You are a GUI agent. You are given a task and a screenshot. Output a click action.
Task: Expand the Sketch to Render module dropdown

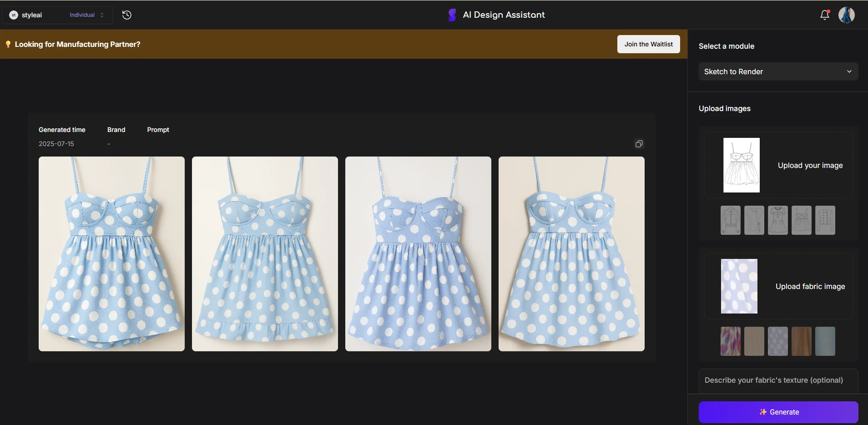click(778, 71)
